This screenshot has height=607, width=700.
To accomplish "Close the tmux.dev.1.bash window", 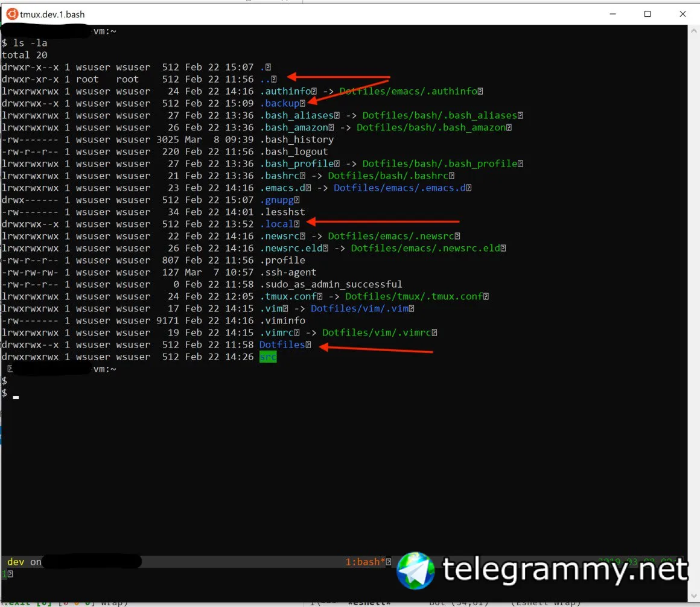I will pos(682,14).
